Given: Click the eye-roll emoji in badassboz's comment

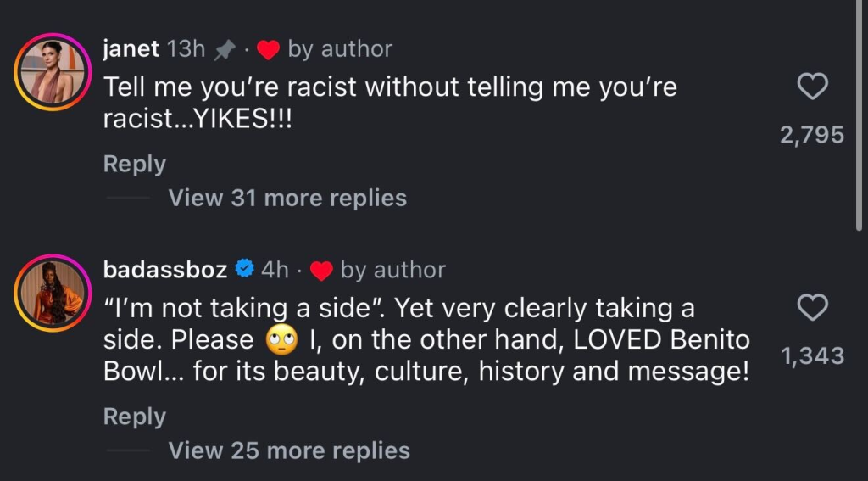Looking at the screenshot, I should 281,340.
